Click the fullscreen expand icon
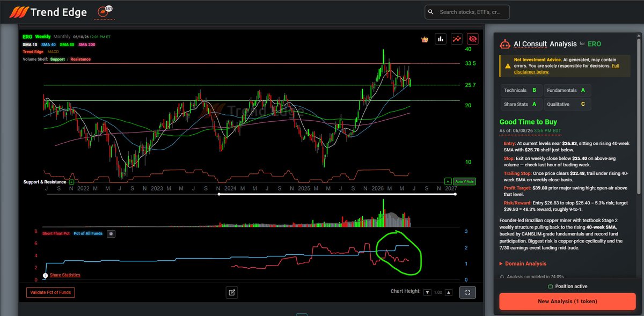644x316 pixels. click(x=467, y=292)
